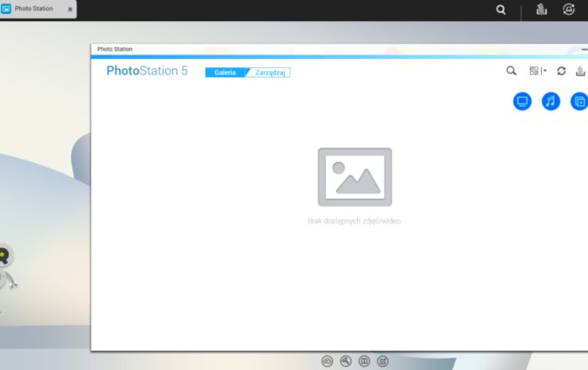Open QTS background tasks icon in top bar
Screen dimensions: 588x370
tap(541, 9)
